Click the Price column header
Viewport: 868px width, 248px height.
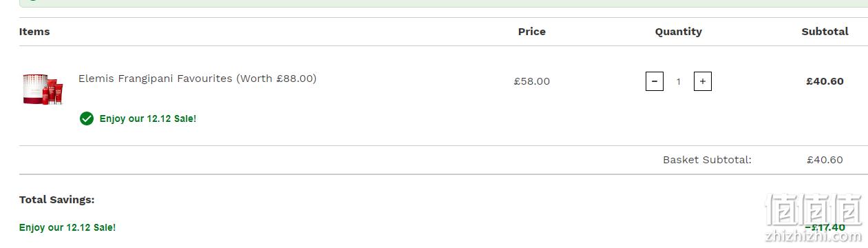pyautogui.click(x=531, y=32)
